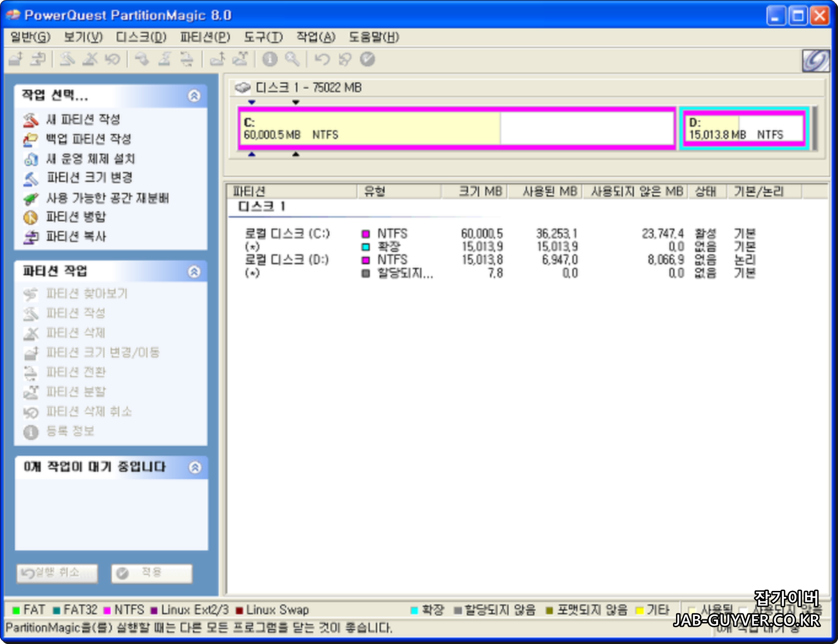This screenshot has width=838, height=644.
Task: Open the 보기(V) menu
Action: pyautogui.click(x=83, y=37)
